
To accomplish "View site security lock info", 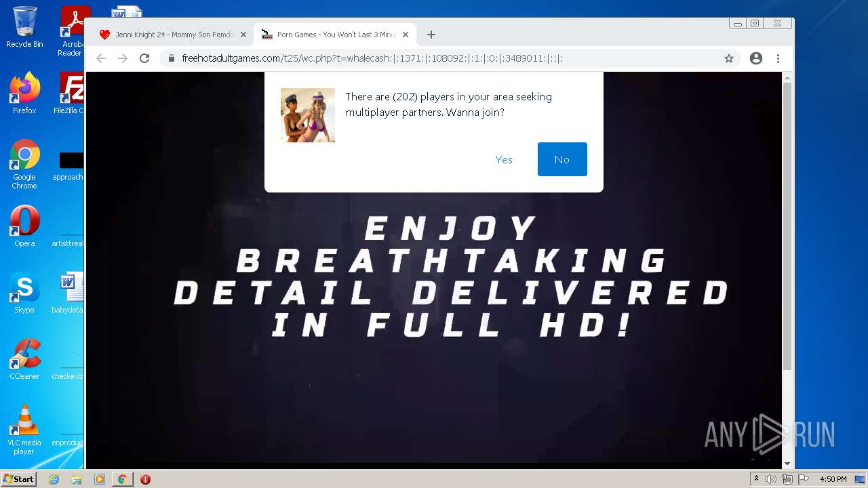I will point(172,58).
